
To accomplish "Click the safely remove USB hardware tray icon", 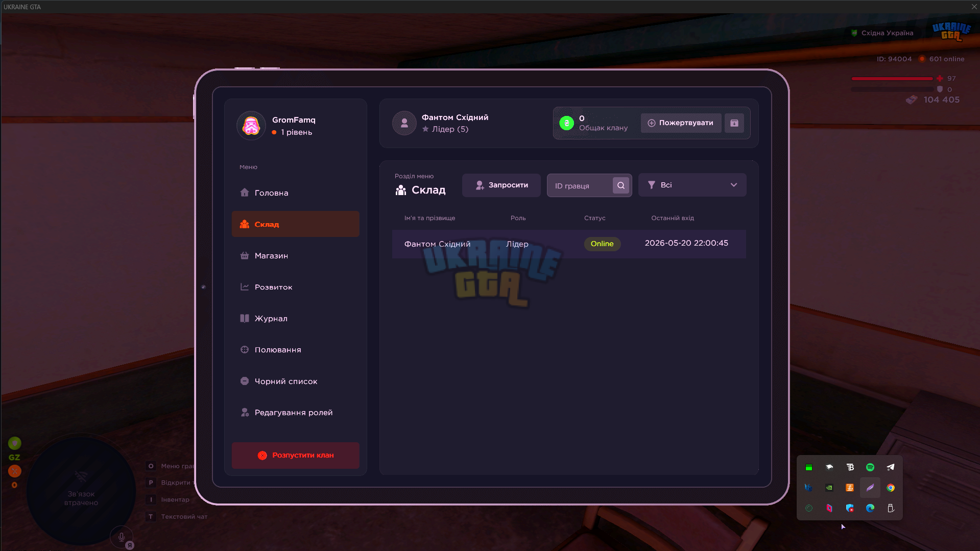I will (891, 508).
